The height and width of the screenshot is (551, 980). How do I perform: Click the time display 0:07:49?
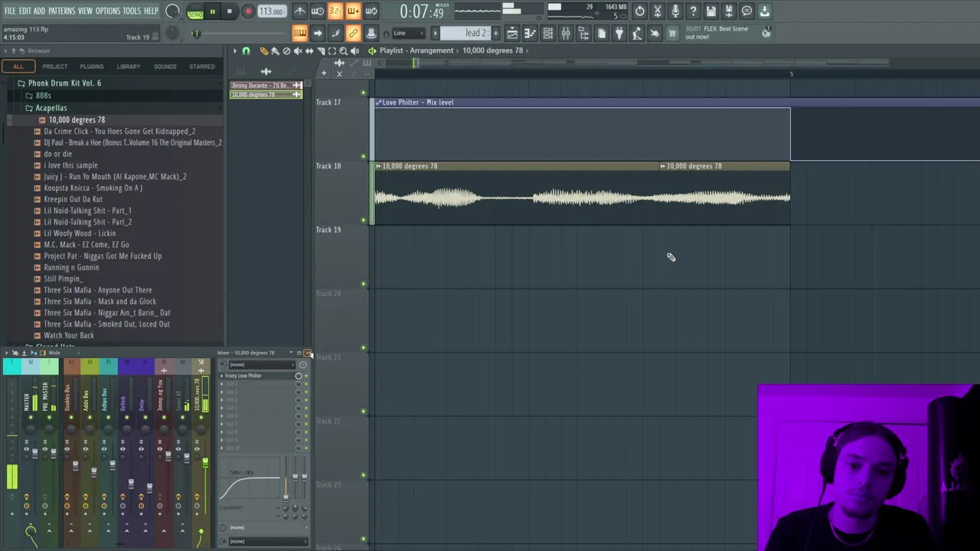pyautogui.click(x=422, y=11)
